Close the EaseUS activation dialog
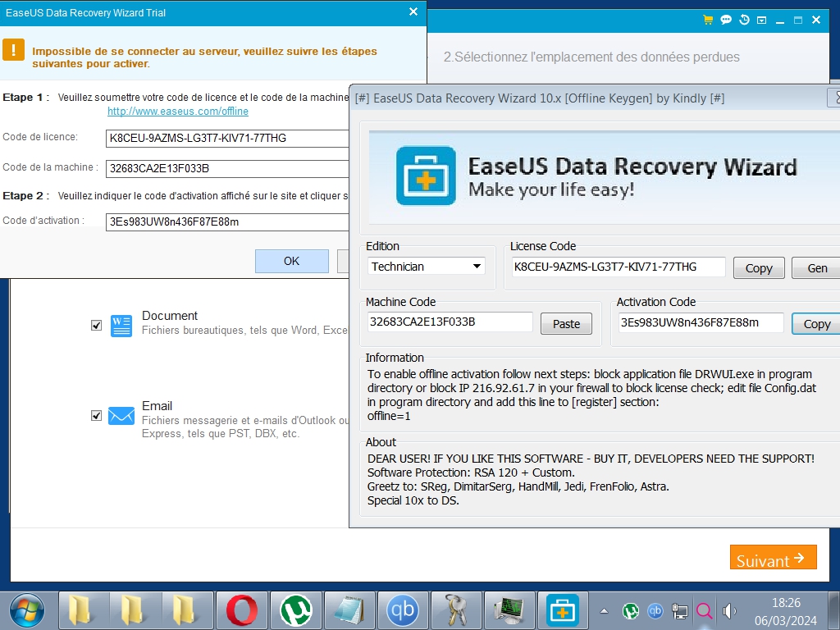840x630 pixels. click(413, 11)
